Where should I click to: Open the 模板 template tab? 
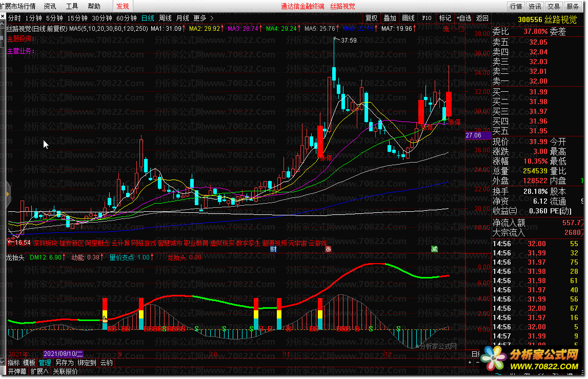point(29,363)
